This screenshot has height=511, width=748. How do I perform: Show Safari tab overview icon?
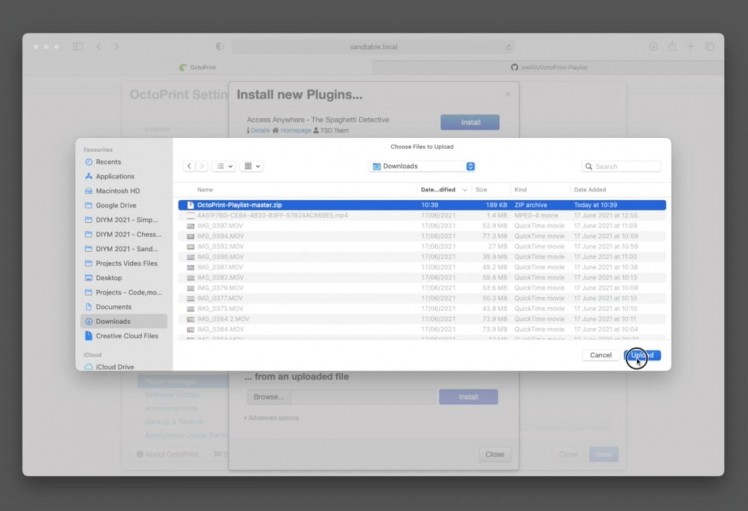710,46
